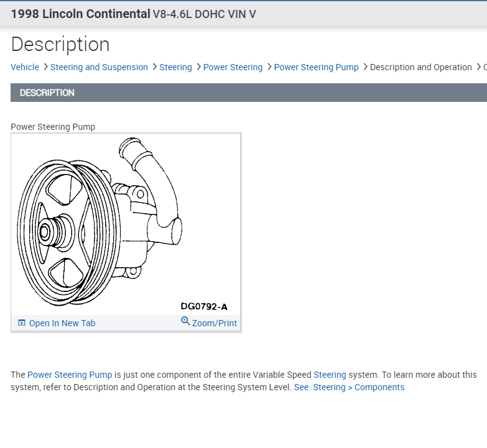487x448 pixels.
Task: Go to Steering and Suspension breadcrumb
Action: [99, 67]
